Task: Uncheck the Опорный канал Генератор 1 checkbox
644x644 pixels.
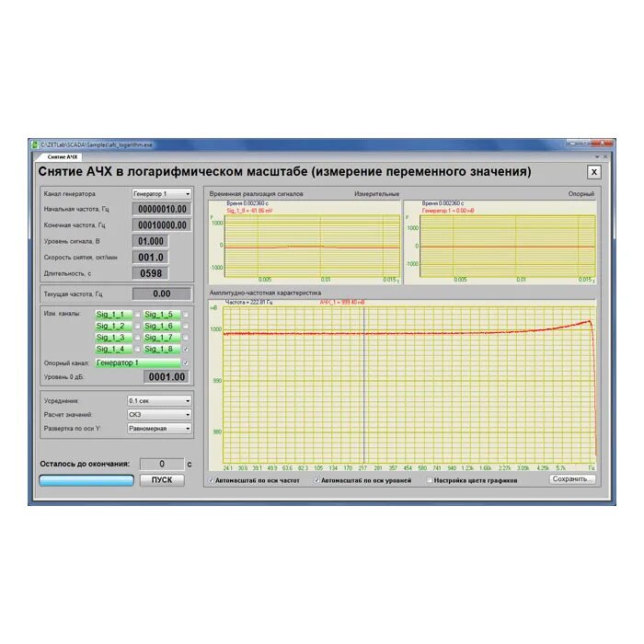Action: click(x=186, y=363)
